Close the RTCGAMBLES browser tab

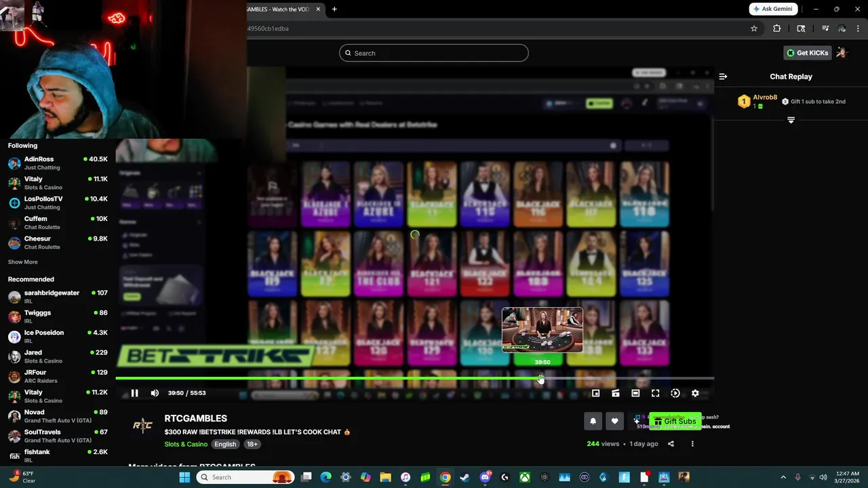[317, 9]
